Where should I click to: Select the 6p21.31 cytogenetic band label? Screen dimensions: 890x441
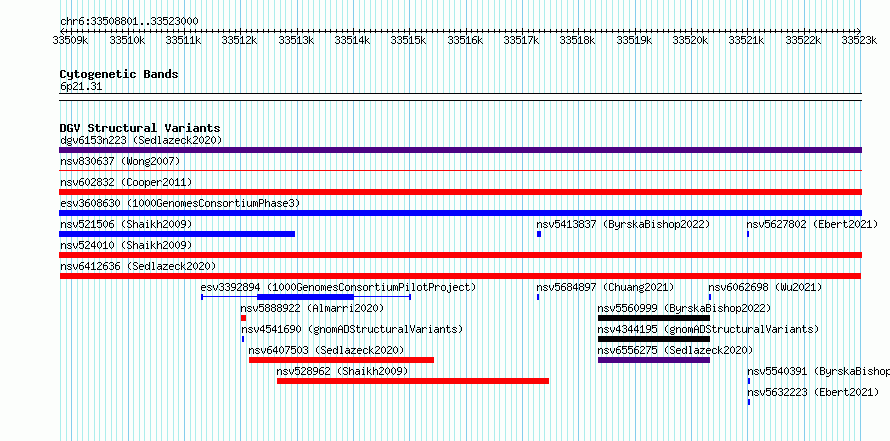[x=81, y=87]
